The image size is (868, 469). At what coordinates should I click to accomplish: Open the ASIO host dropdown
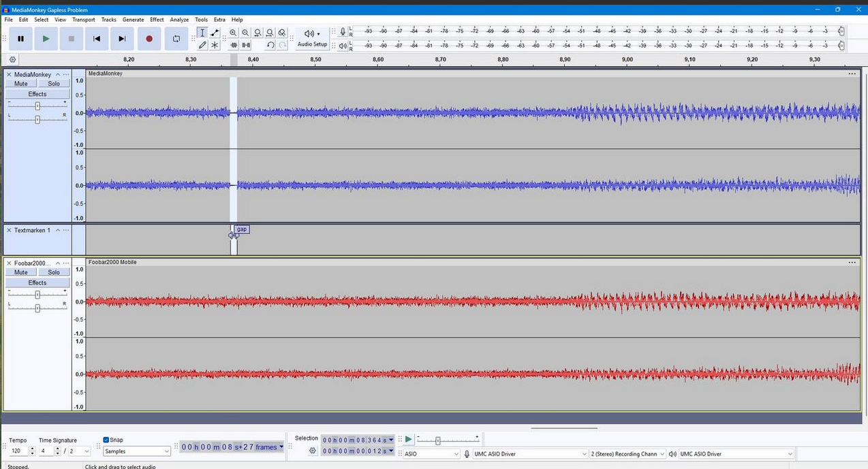tap(431, 454)
